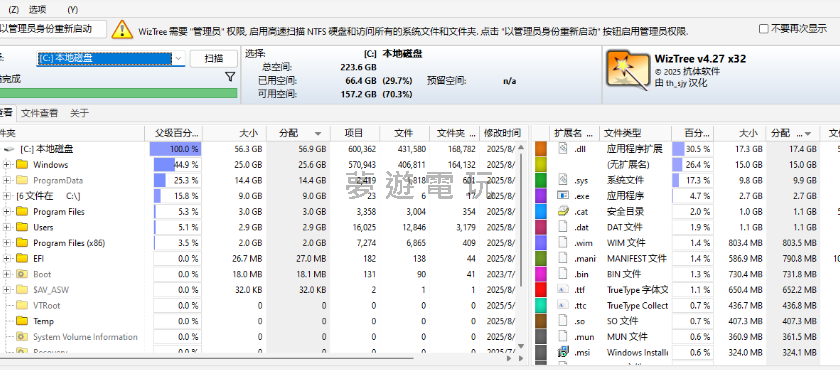Viewport: 840px width, 370px height.
Task: Sort by 文件类型 column header
Action: [635, 133]
